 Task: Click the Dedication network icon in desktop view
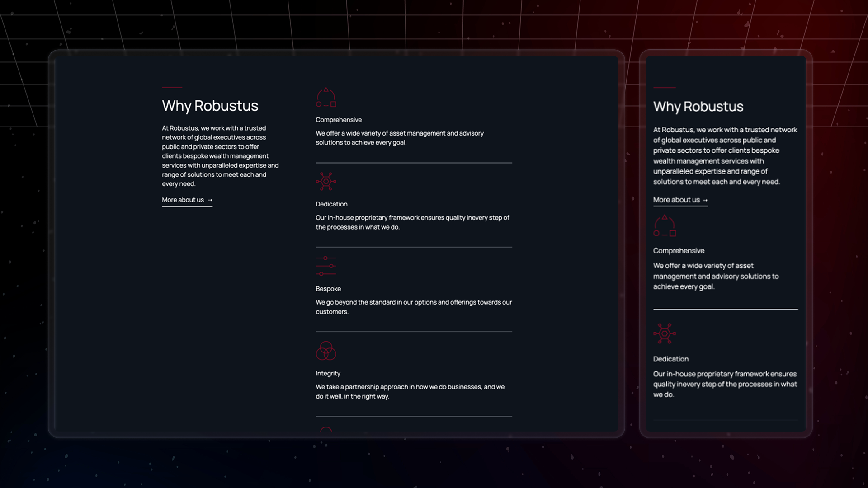(325, 181)
